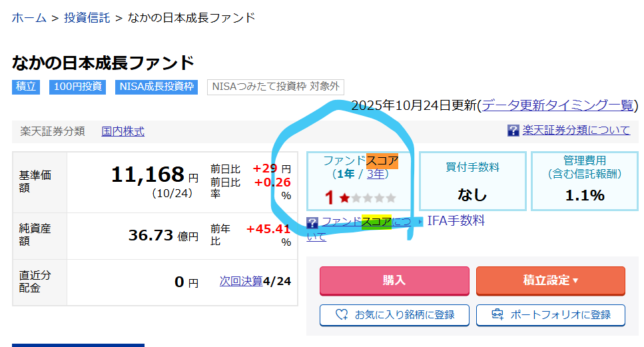Click the portfolio briefcase icon
This screenshot has height=347, width=644.
point(497,314)
